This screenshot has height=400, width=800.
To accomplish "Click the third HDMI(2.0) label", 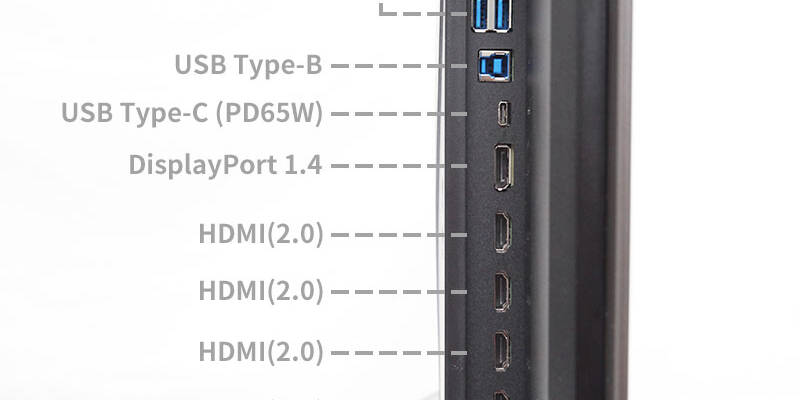I will 261,352.
